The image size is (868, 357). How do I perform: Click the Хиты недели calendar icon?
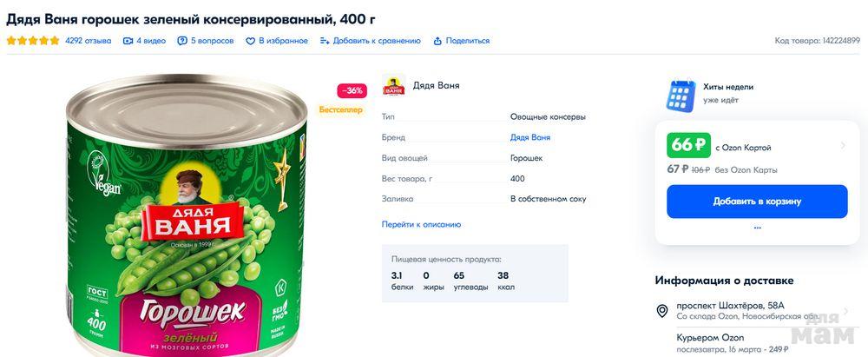(x=681, y=96)
